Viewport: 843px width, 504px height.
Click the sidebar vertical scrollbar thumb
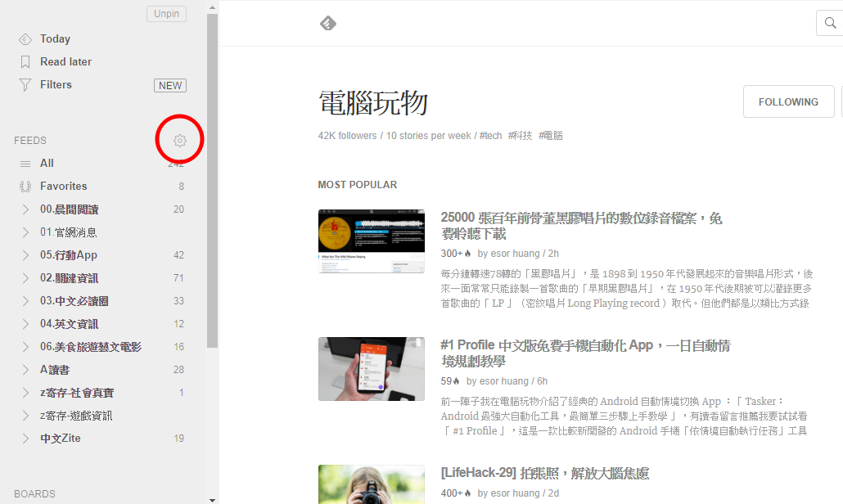point(212,181)
